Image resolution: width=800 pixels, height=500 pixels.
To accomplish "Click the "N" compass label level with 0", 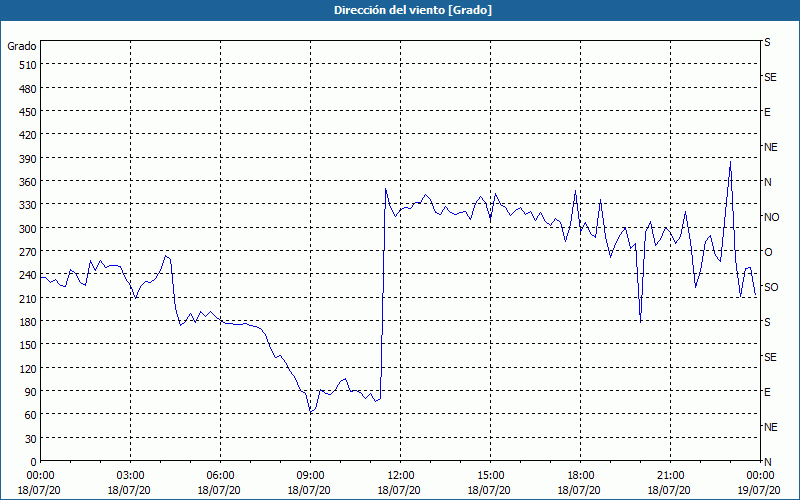I will pyautogui.click(x=768, y=462).
